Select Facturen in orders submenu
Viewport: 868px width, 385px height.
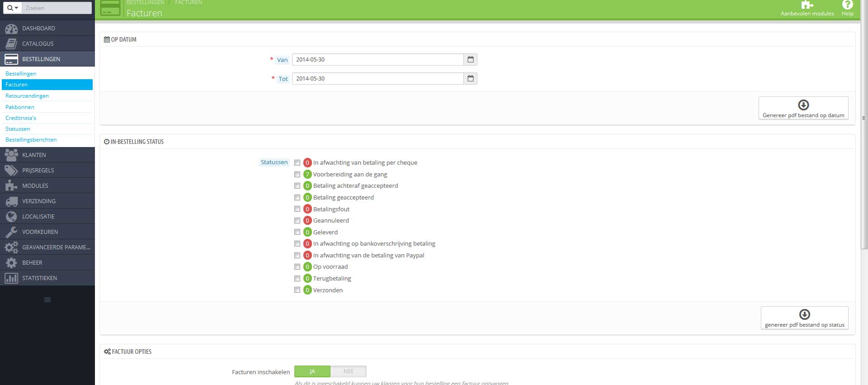coord(47,85)
